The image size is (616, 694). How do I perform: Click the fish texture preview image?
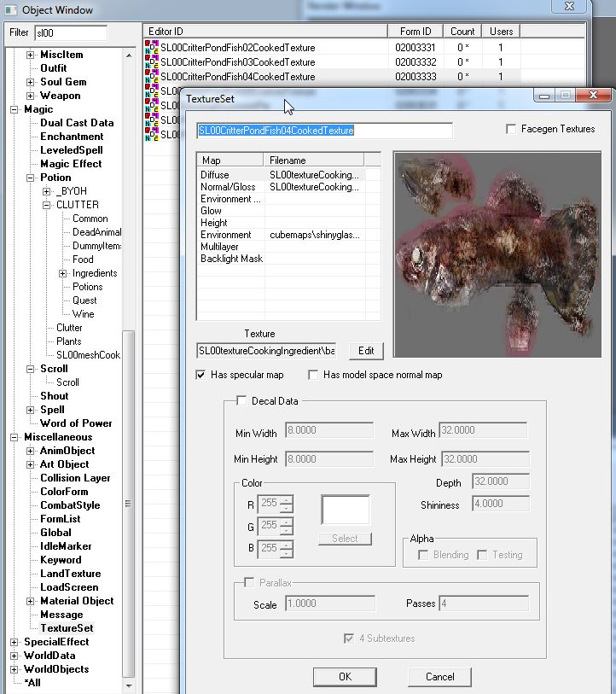[x=497, y=254]
